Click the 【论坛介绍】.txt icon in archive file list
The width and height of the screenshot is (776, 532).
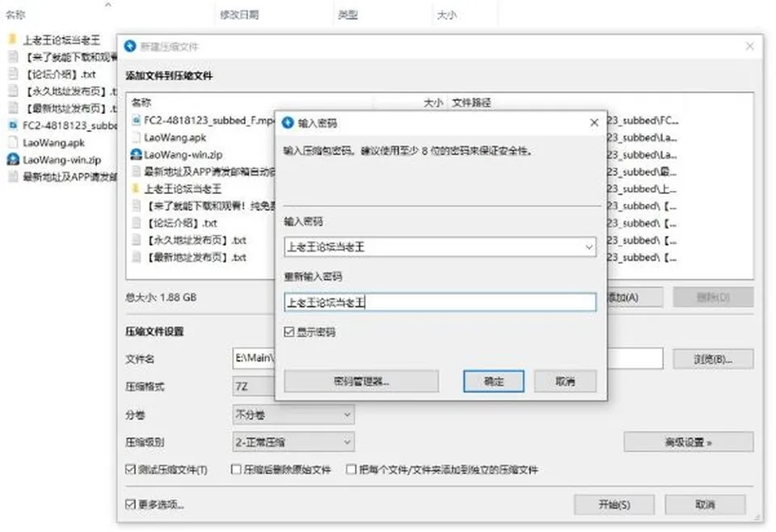pos(136,223)
